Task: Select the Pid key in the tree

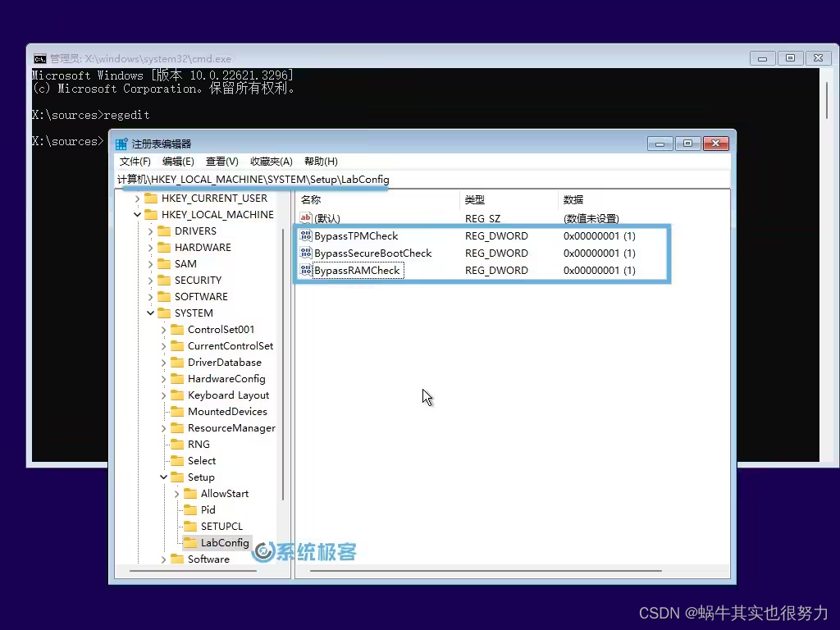Action: [208, 510]
